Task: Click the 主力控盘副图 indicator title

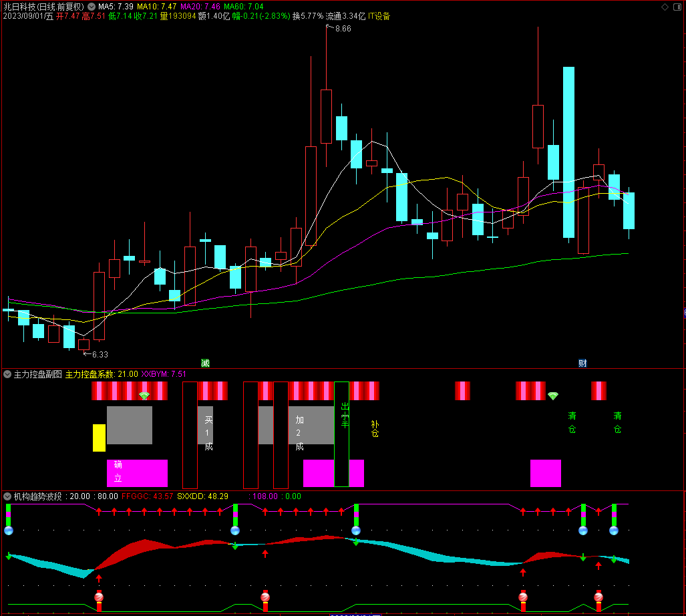Action: click(x=37, y=374)
